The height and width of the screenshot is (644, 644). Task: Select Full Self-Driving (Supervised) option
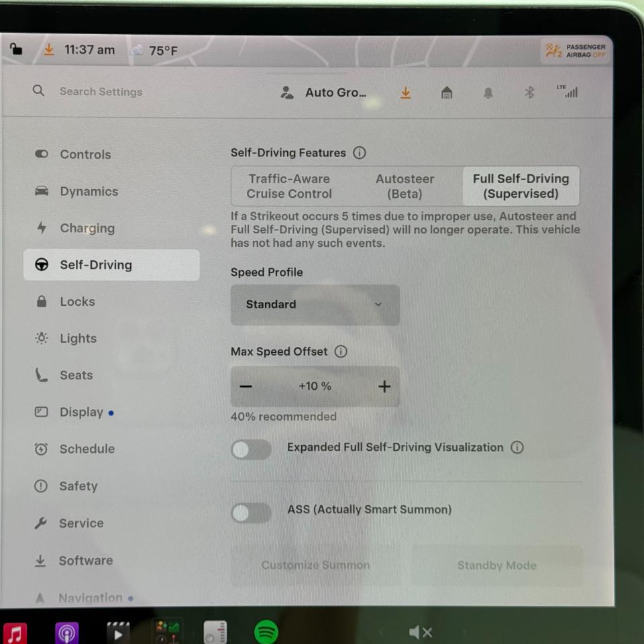point(521,186)
